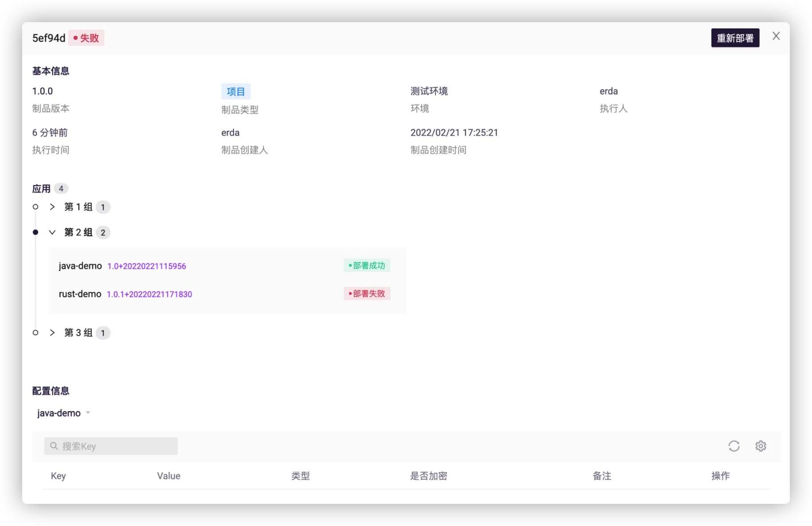Click the Key column header
812x526 pixels.
pyautogui.click(x=58, y=476)
